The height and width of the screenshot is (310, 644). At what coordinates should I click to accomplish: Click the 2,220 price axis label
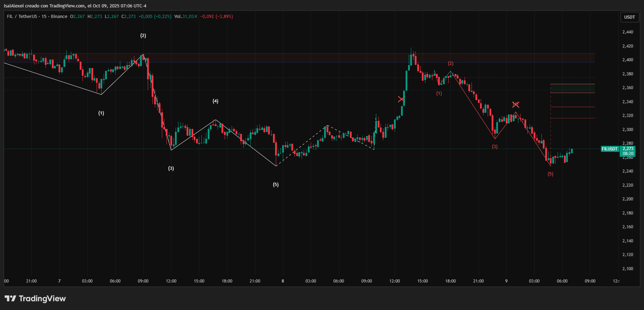pos(628,185)
